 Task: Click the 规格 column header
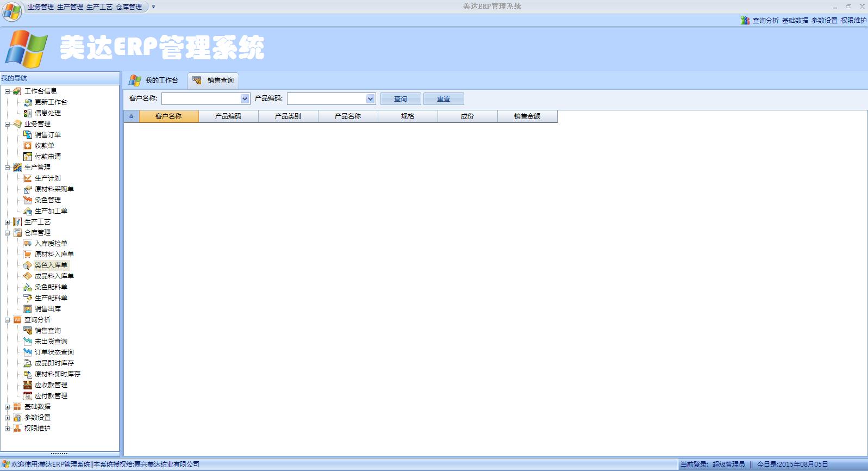pyautogui.click(x=408, y=116)
